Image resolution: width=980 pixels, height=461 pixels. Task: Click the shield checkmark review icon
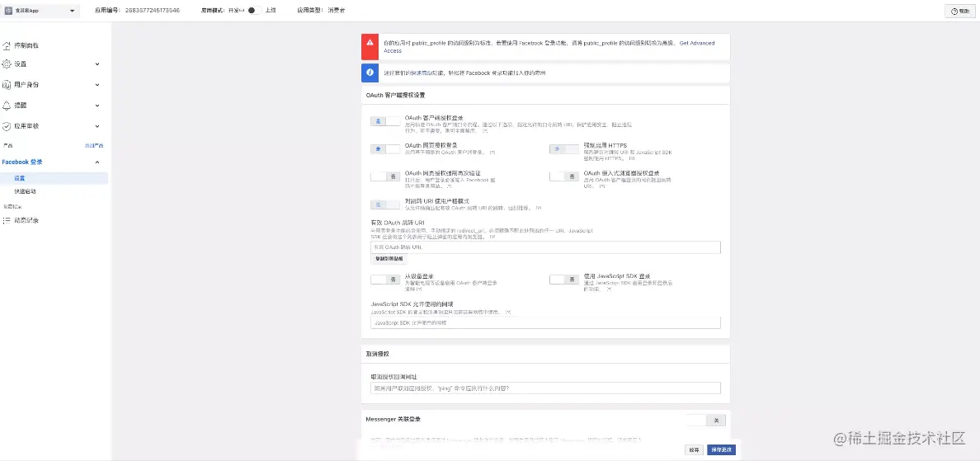click(7, 125)
